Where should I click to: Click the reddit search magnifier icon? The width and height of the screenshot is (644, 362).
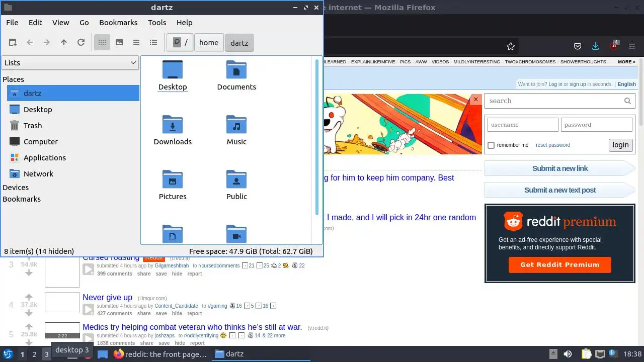627,101
